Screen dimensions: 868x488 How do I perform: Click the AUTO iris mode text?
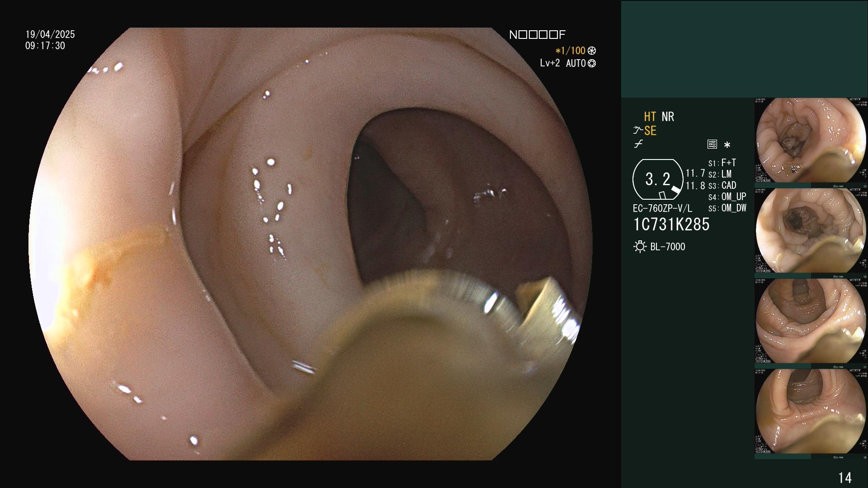(576, 64)
